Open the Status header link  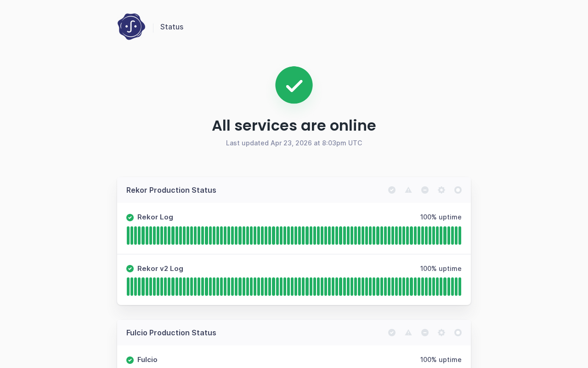pyautogui.click(x=172, y=27)
